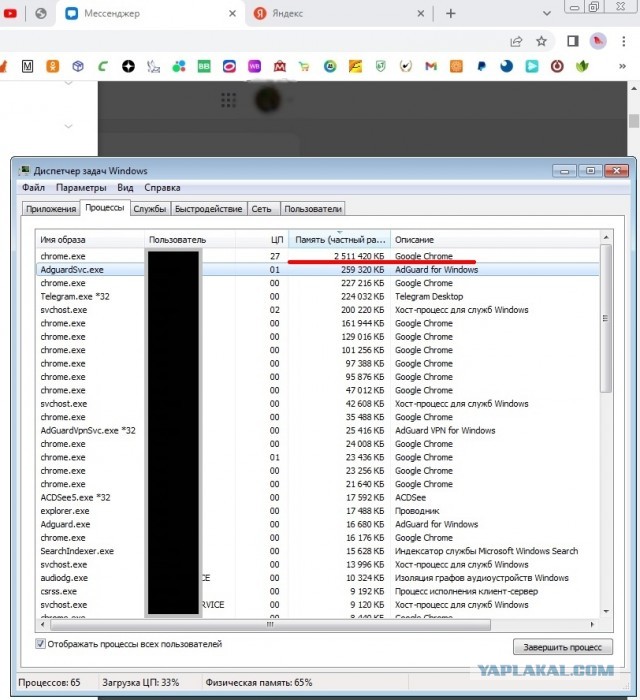Expand hidden bookmarks with » chevron
This screenshot has height=700, width=640.
coord(622,67)
